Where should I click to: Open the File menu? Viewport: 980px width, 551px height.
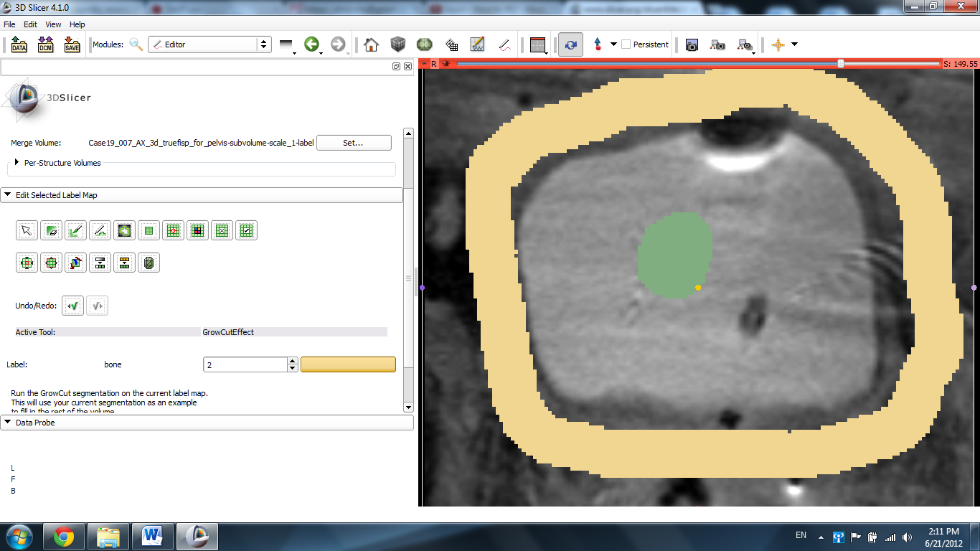pos(9,24)
